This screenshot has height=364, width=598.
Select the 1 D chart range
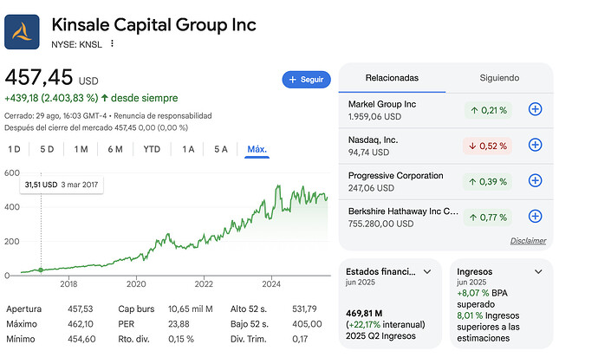pos(15,149)
